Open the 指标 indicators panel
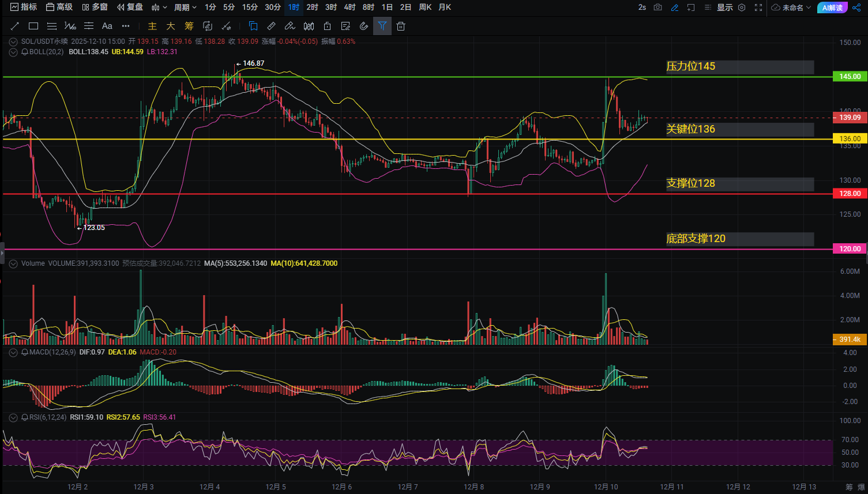The height and width of the screenshot is (494, 868). pyautogui.click(x=24, y=7)
